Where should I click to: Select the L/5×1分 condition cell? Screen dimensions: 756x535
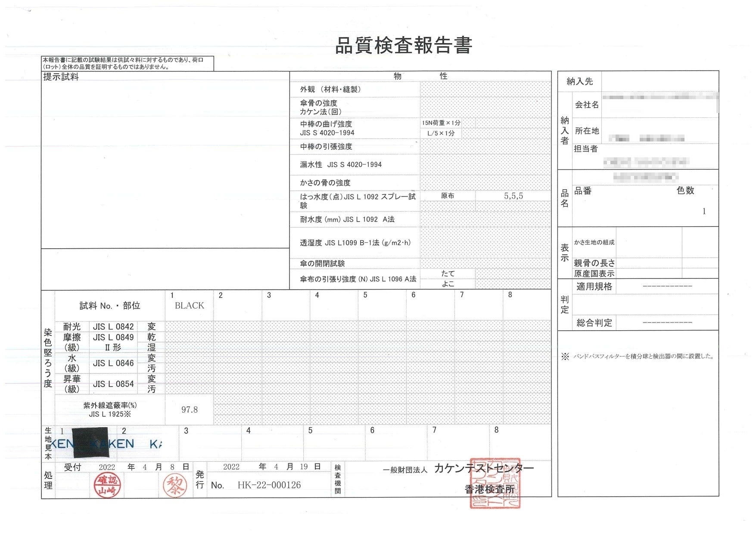point(441,133)
